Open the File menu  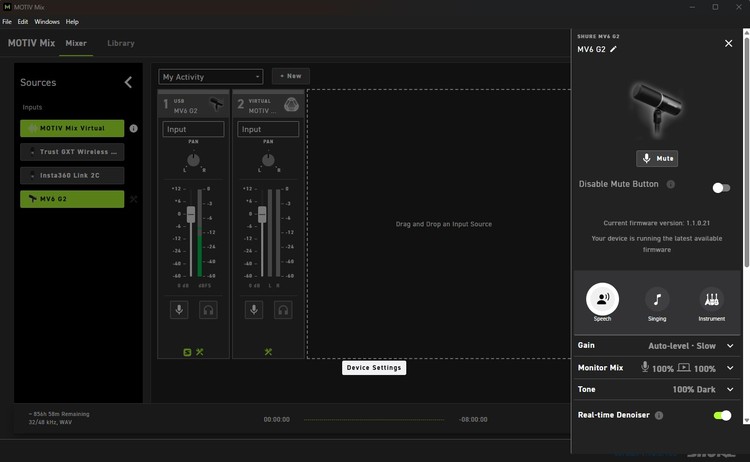[x=7, y=22]
